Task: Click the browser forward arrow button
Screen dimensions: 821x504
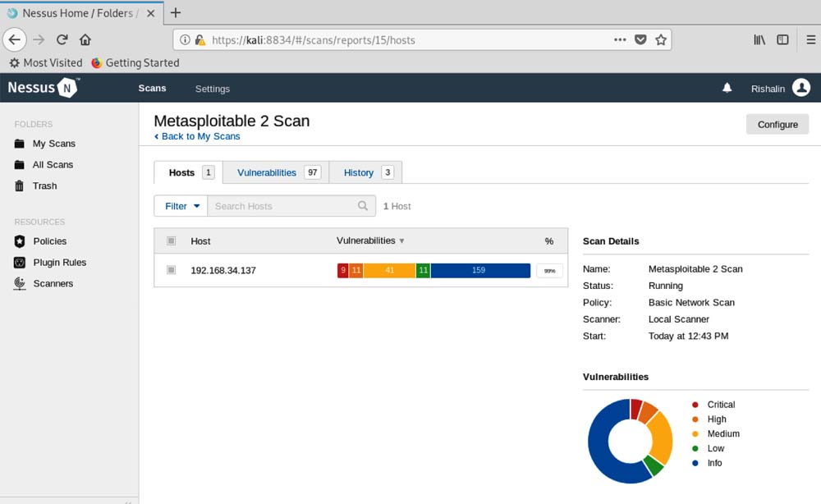Action: (39, 39)
